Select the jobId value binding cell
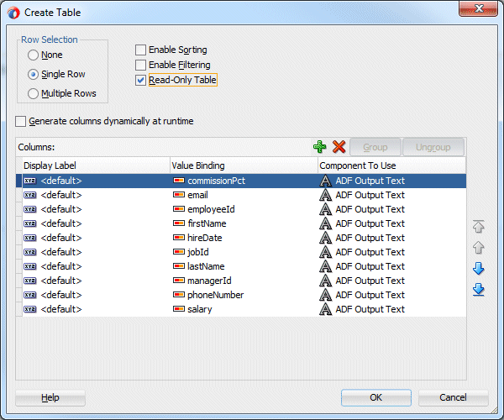 click(244, 252)
